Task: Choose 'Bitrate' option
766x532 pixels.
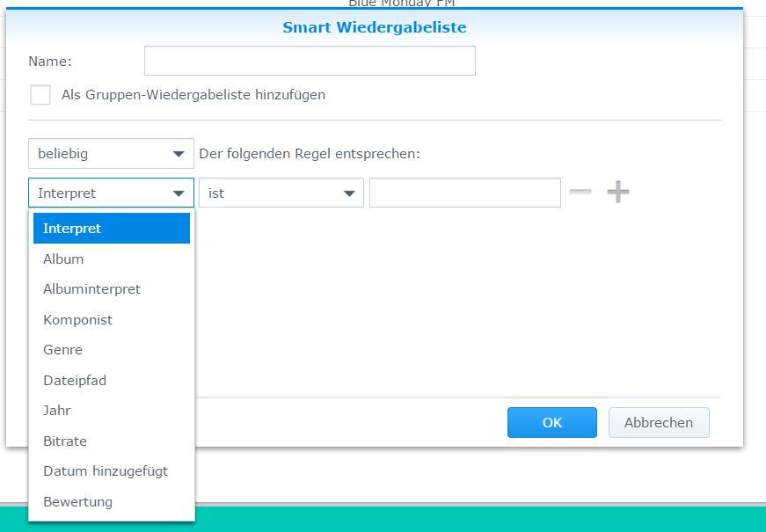Action: [x=112, y=441]
